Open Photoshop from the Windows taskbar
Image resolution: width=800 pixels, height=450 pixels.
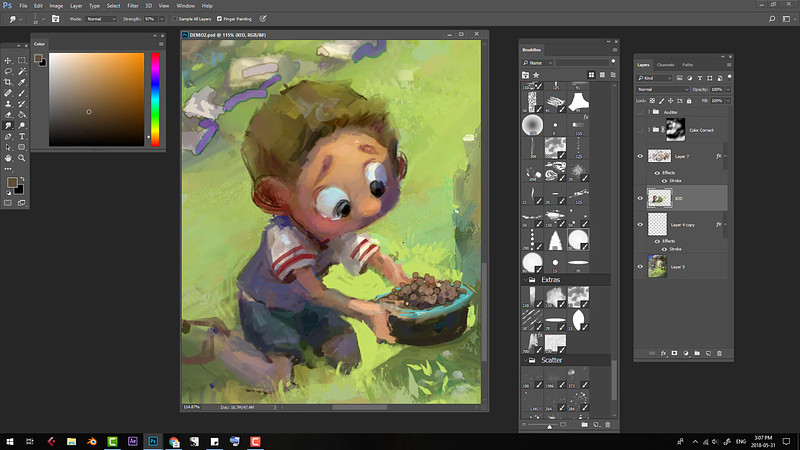(x=153, y=440)
